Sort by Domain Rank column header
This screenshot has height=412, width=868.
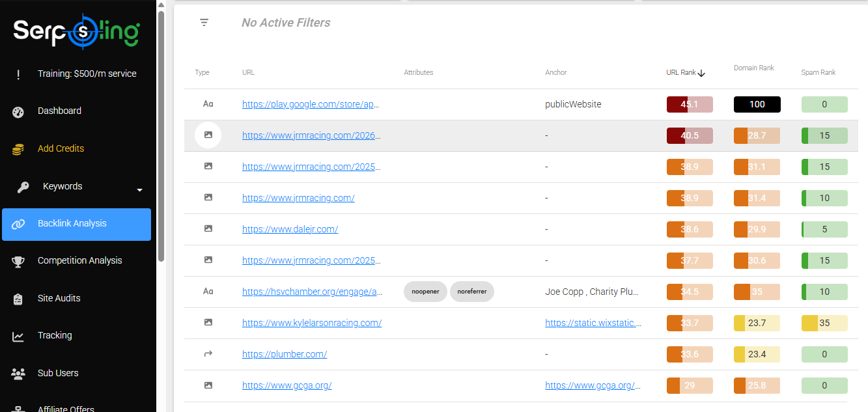pos(754,68)
